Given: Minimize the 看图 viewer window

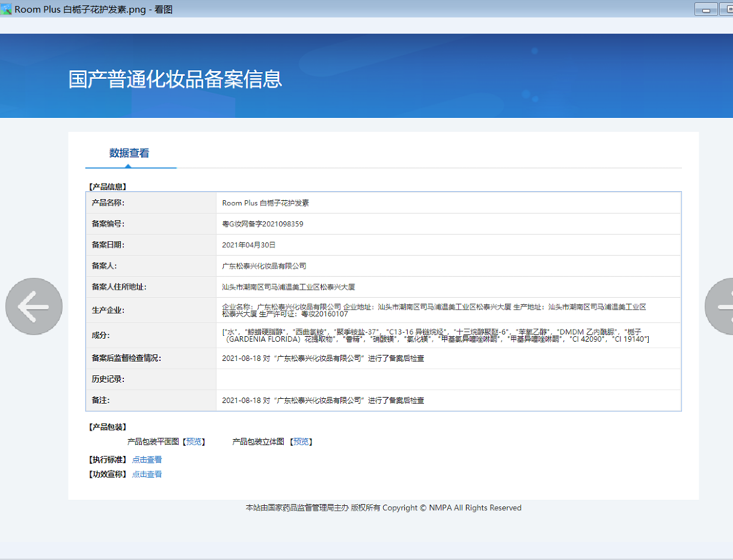Looking at the screenshot, I should [705, 10].
